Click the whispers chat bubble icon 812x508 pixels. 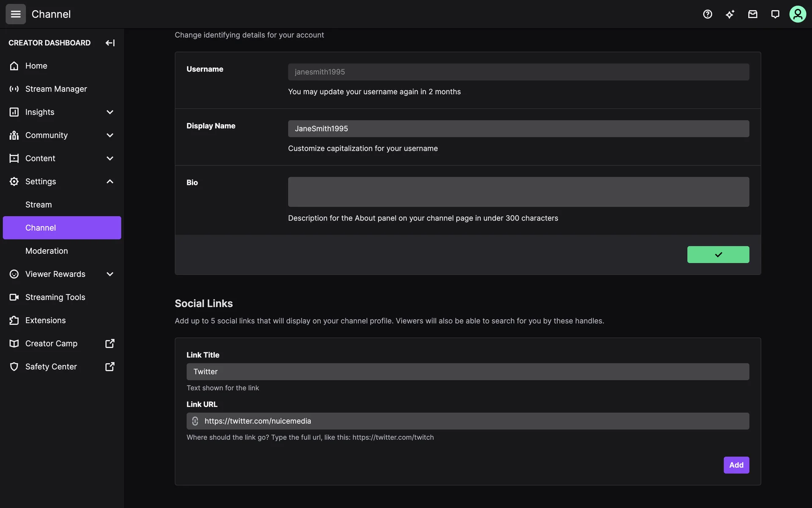click(775, 14)
